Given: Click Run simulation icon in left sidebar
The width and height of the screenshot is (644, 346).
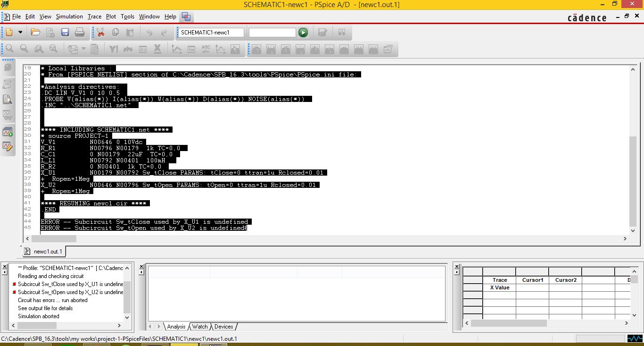Looking at the screenshot, I should (8, 132).
